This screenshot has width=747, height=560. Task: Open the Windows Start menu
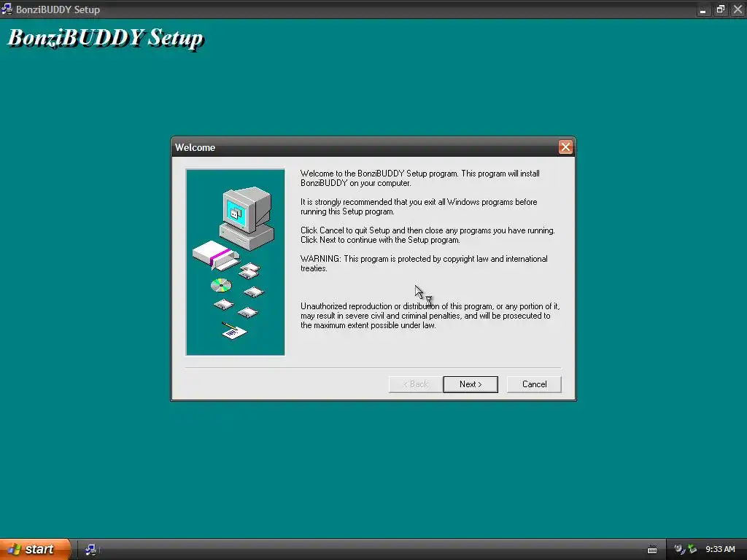tap(35, 549)
